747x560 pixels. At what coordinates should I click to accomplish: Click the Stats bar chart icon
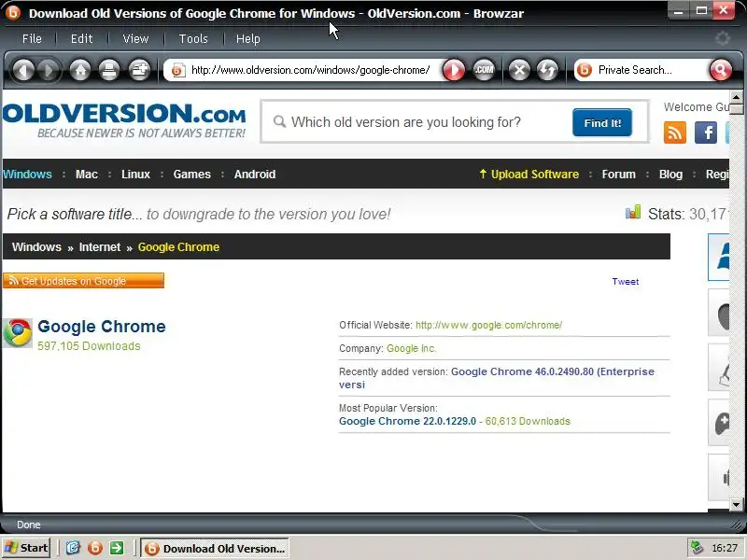pyautogui.click(x=633, y=212)
